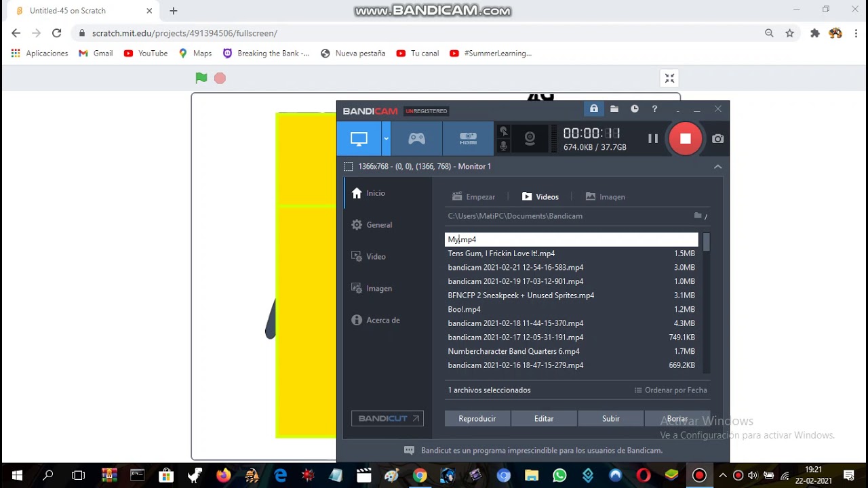Open Bandicam help question mark
The image size is (868, 488).
coord(654,109)
